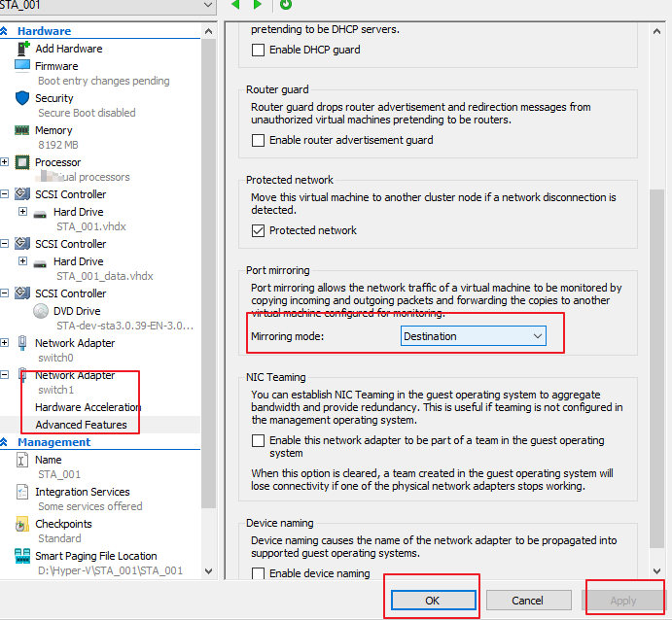Expand Network Adapter switch0 node
This screenshot has height=620, width=672.
[4, 342]
